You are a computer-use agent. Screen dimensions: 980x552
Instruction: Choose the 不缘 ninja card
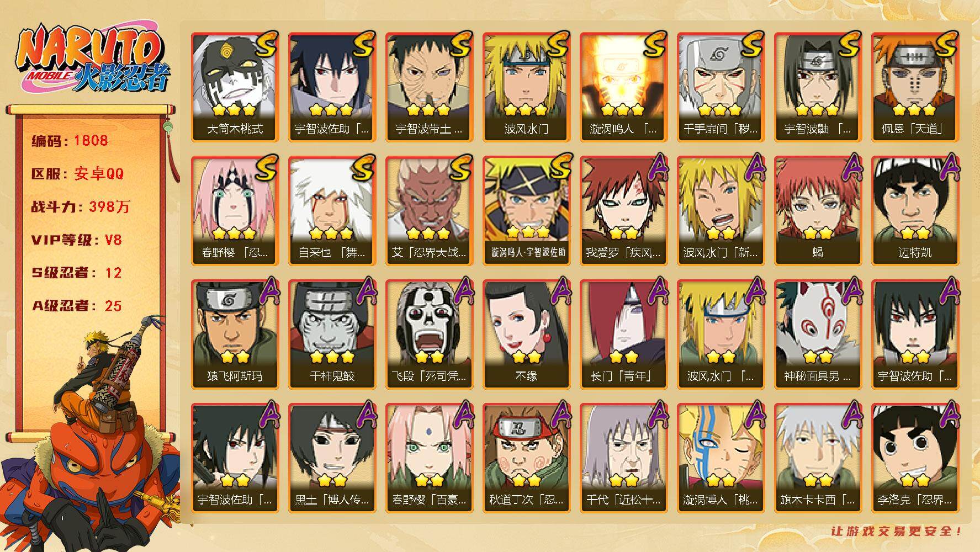pos(527,334)
